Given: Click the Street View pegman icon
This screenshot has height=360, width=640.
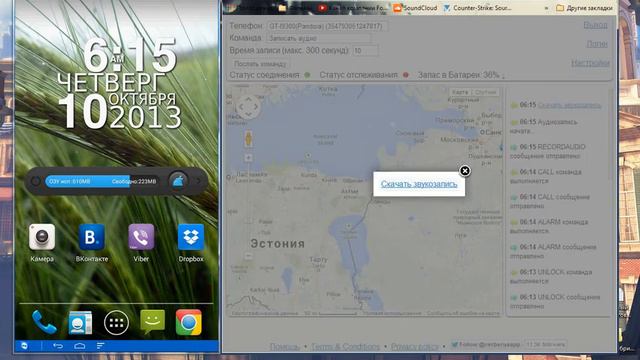Looking at the screenshot, I should 248,139.
